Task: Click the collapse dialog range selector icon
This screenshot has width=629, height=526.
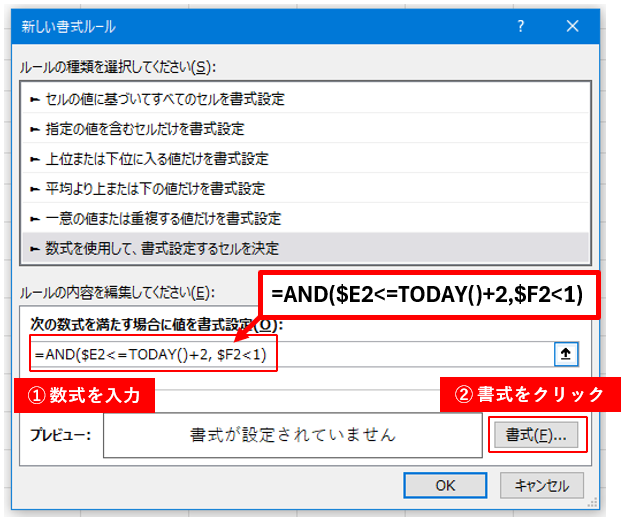Action: pos(564,354)
